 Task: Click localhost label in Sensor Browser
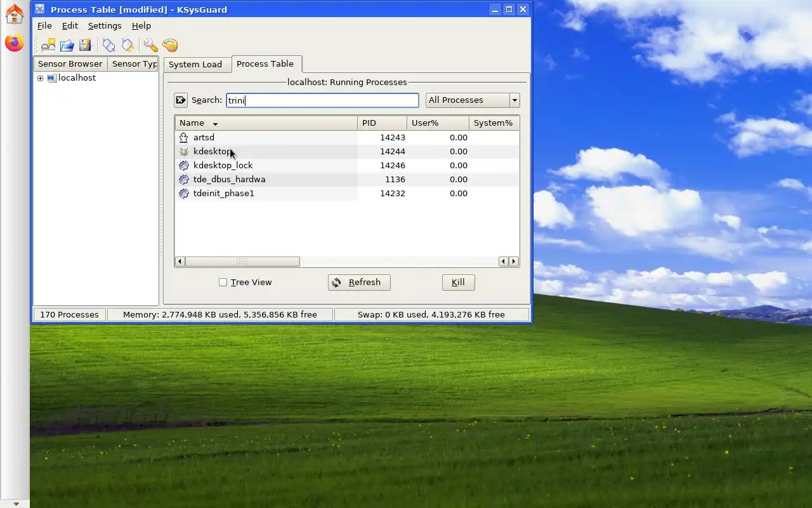(x=77, y=78)
